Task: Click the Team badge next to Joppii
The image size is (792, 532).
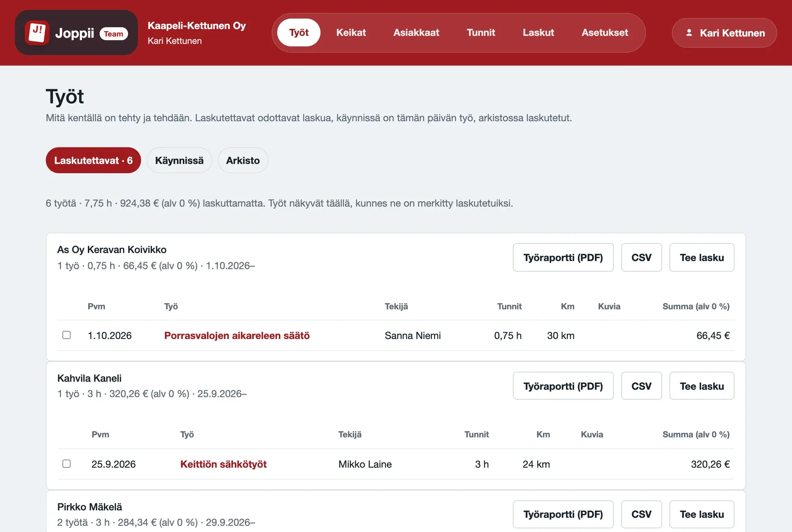Action: click(113, 34)
